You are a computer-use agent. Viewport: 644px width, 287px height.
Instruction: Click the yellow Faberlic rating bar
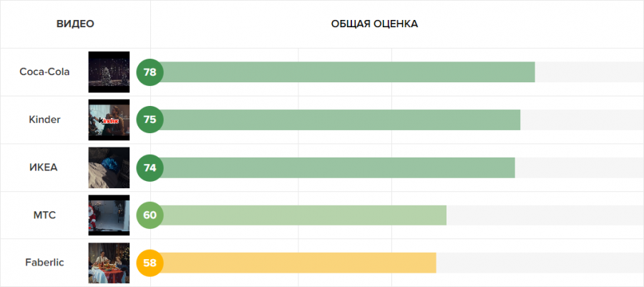tap(301, 263)
